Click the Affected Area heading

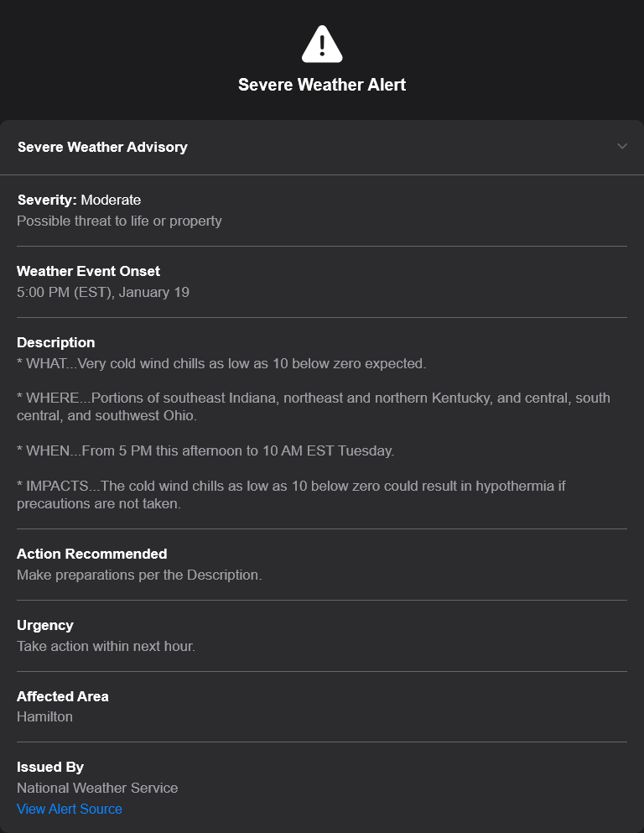tap(62, 696)
